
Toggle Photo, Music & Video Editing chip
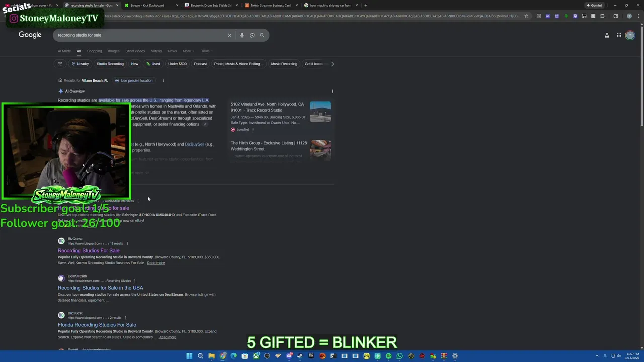click(239, 64)
